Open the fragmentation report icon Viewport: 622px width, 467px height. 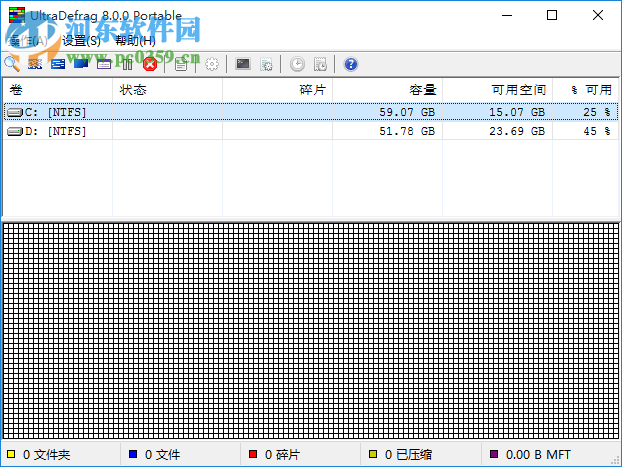tap(181, 64)
